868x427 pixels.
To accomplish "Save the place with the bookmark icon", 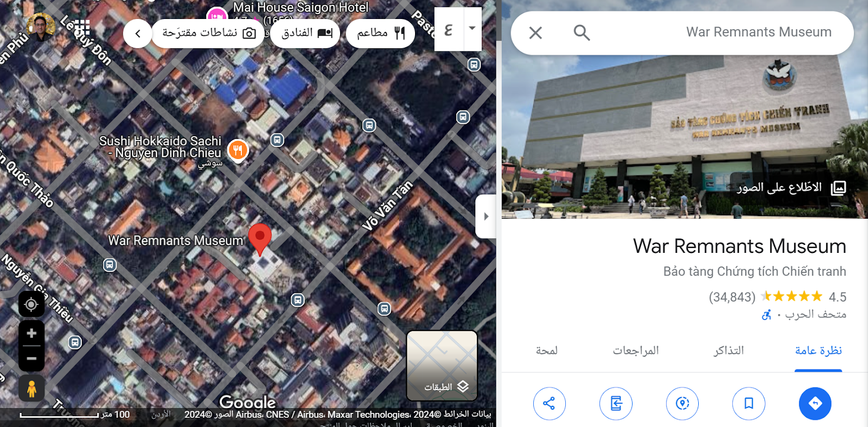I will pos(749,404).
